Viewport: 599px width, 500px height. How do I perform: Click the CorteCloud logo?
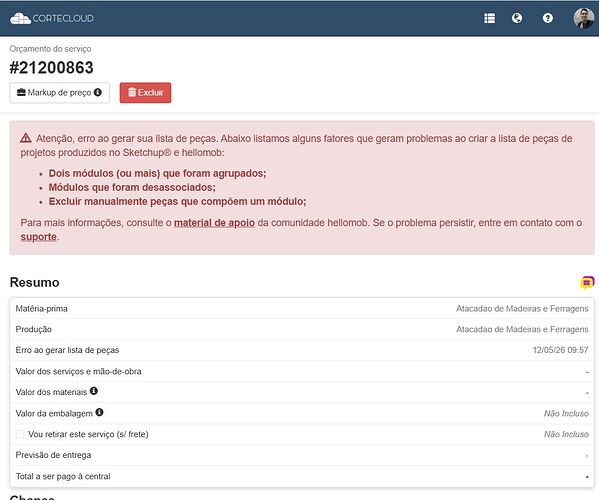(52, 18)
